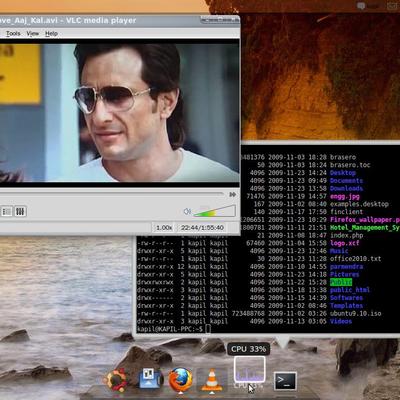The height and width of the screenshot is (400, 400).
Task: Click the VLC media player title bar
Action: tap(119, 21)
